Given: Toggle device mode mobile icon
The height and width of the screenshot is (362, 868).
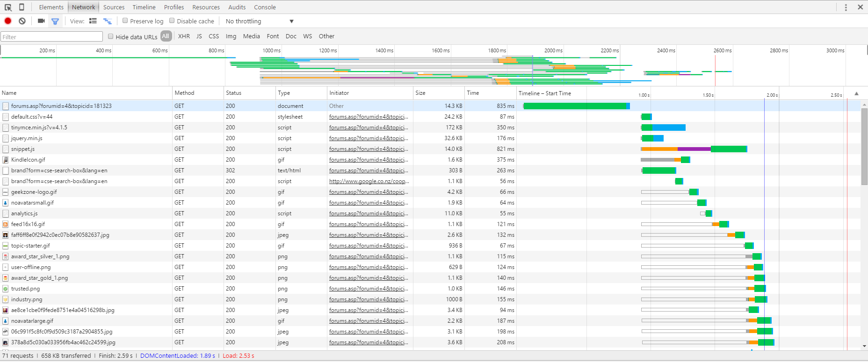Looking at the screenshot, I should pos(22,7).
